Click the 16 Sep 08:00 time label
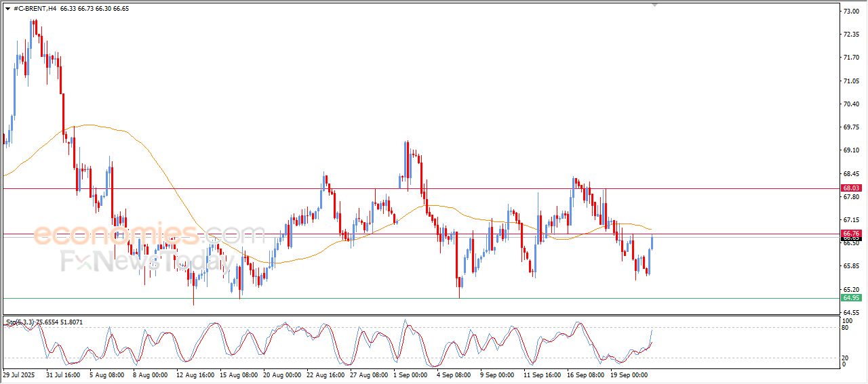The width and height of the screenshot is (868, 384). point(586,374)
